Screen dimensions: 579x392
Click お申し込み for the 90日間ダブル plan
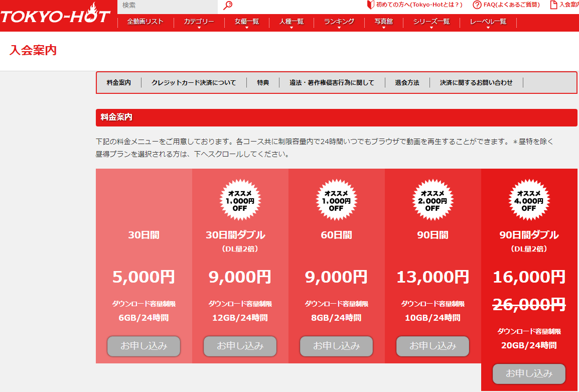pyautogui.click(x=529, y=373)
